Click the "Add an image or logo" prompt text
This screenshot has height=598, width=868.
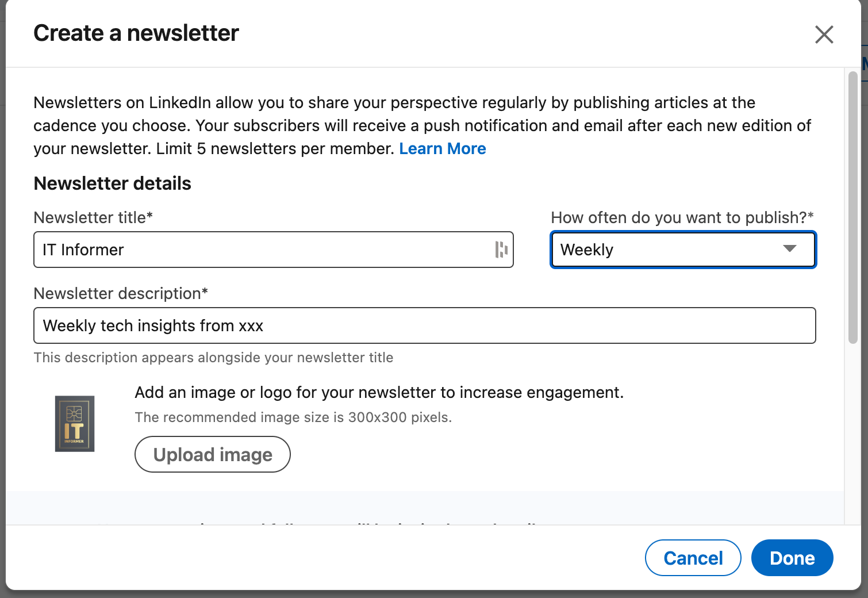click(x=379, y=393)
